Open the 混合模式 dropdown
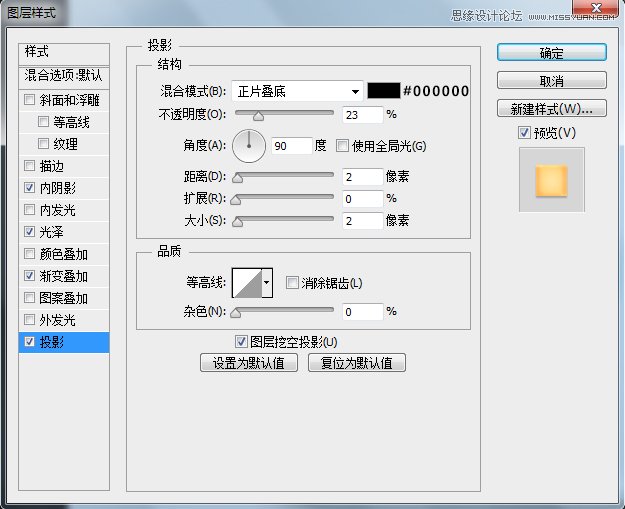 tap(297, 91)
